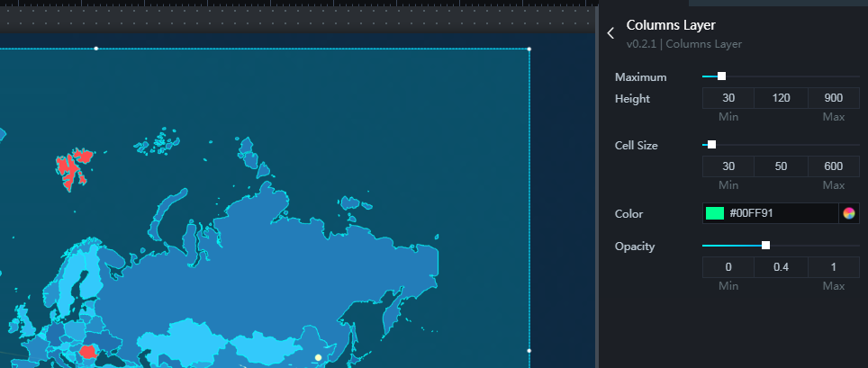Viewport: 868px width, 368px height.
Task: Click the Maximum Height label
Action: pyautogui.click(x=640, y=88)
